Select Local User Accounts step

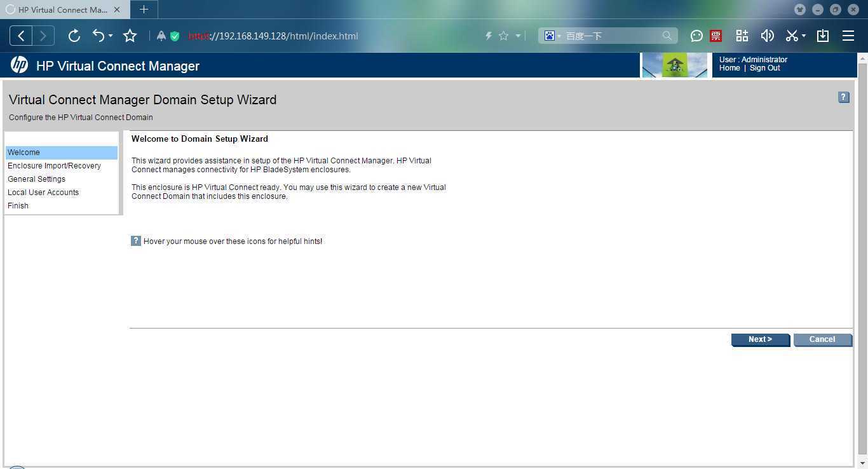pos(62,193)
